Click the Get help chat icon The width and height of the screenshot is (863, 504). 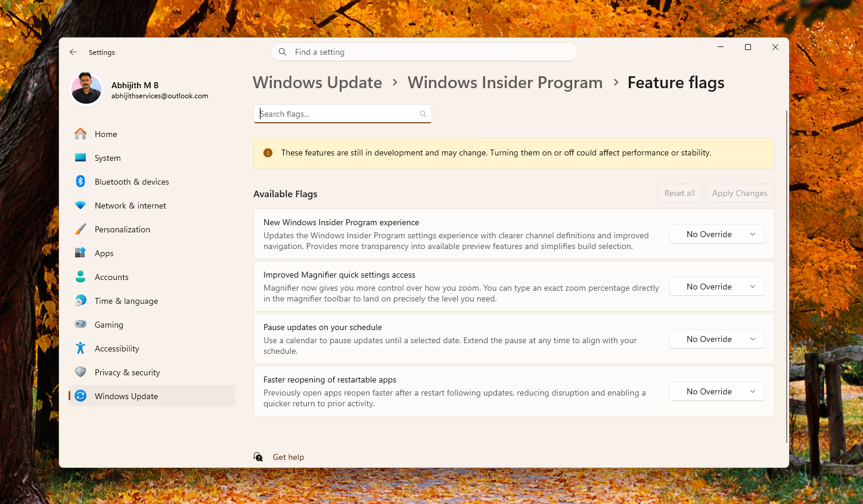click(x=258, y=457)
